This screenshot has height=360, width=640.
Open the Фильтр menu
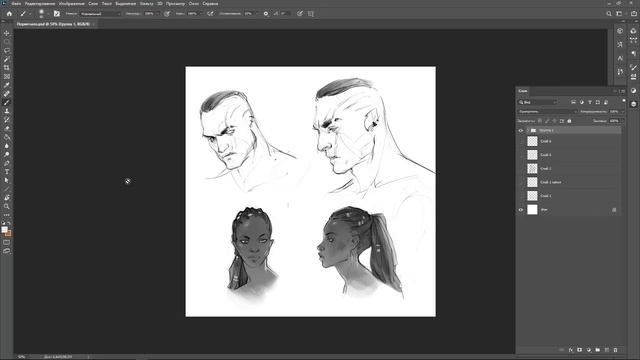pyautogui.click(x=147, y=4)
